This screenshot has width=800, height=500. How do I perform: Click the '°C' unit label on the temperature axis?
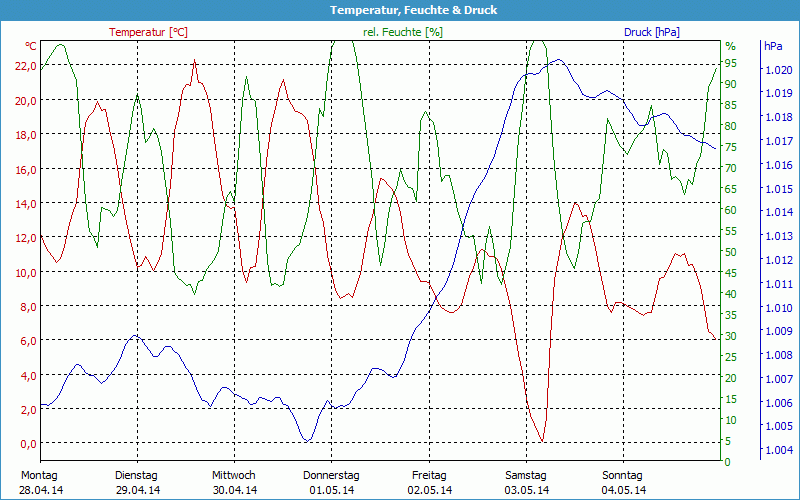[x=31, y=46]
